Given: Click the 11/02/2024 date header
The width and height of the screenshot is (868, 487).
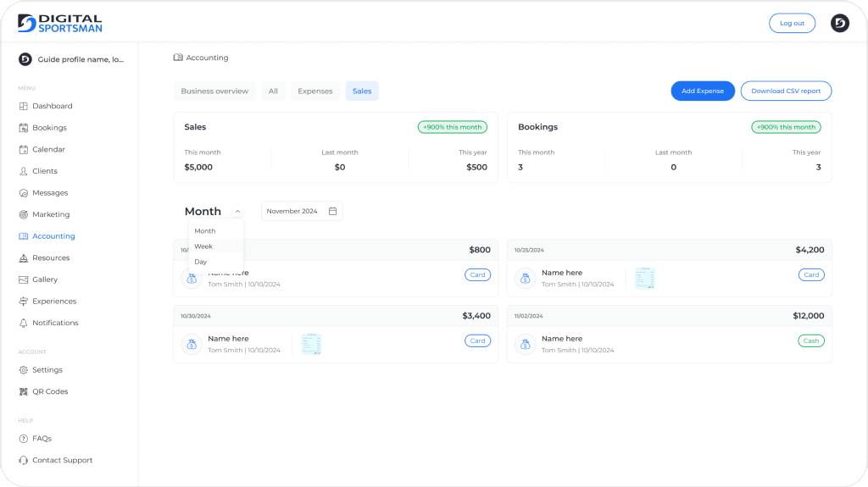Looking at the screenshot, I should point(529,316).
